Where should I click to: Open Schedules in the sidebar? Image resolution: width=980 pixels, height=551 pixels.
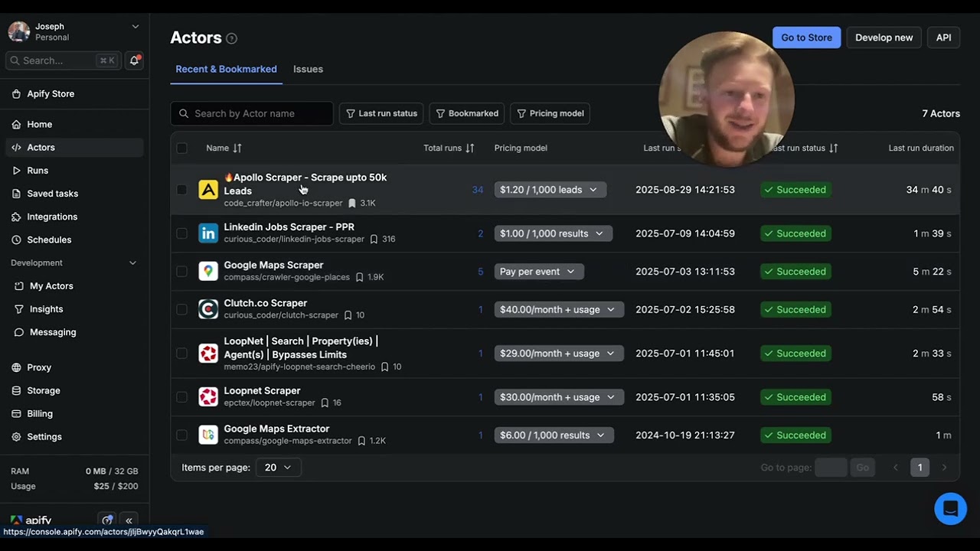74,240
